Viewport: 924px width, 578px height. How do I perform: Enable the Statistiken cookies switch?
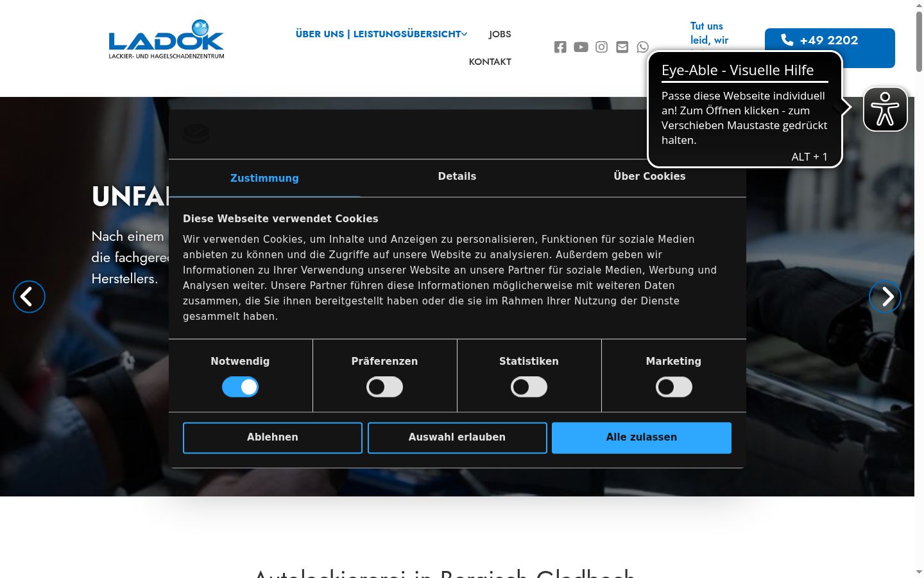point(529,387)
